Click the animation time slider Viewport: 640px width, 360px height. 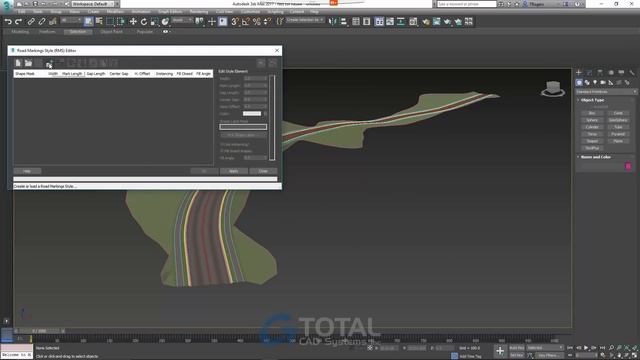click(39, 331)
